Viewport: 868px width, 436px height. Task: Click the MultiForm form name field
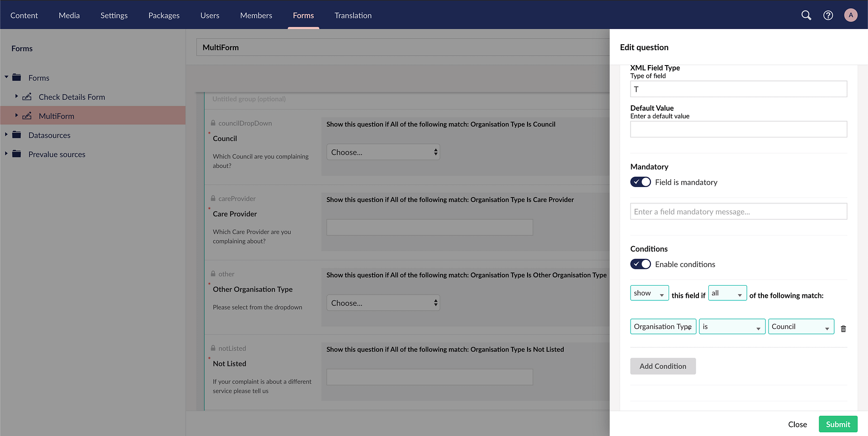(x=403, y=47)
